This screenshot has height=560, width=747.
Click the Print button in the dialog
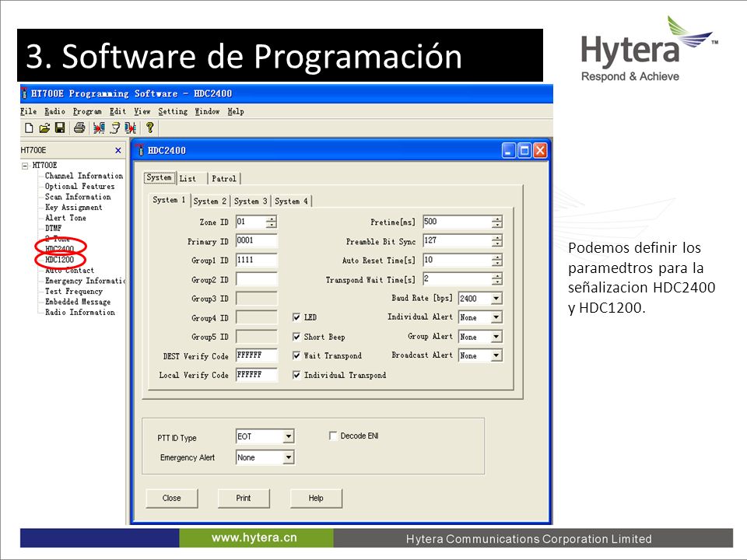(244, 498)
